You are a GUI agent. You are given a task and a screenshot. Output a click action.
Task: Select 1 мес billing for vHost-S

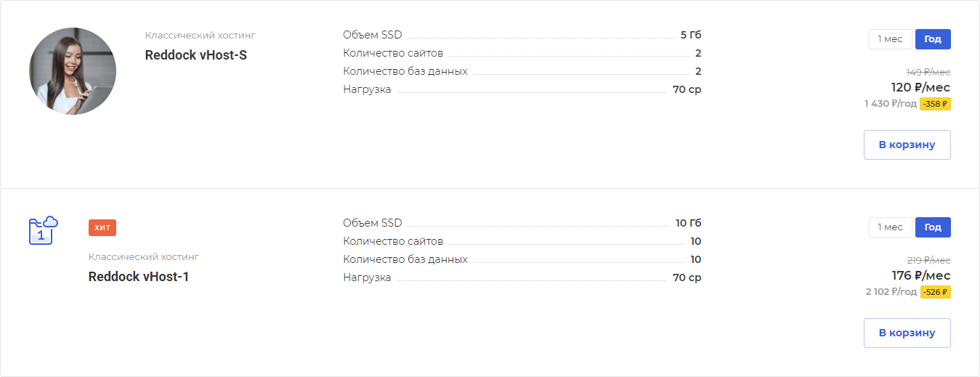point(890,39)
